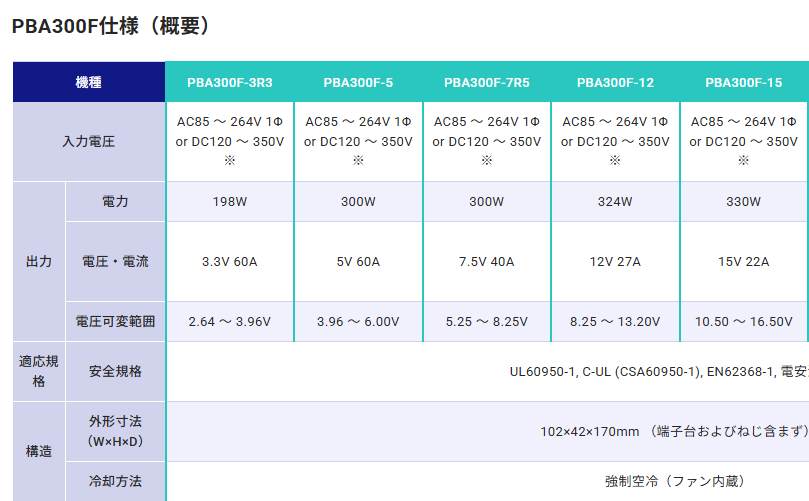
Task: Click the 102×42×170mm dimensions text
Action: [674, 431]
